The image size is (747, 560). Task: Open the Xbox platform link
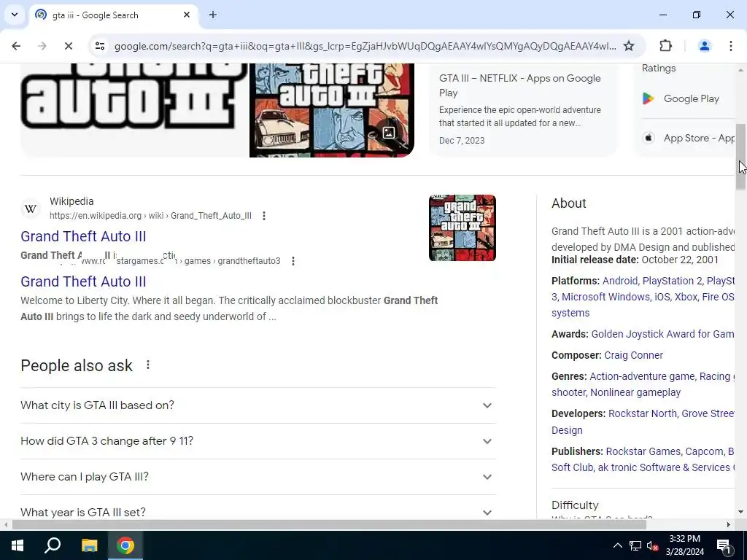pyautogui.click(x=686, y=297)
